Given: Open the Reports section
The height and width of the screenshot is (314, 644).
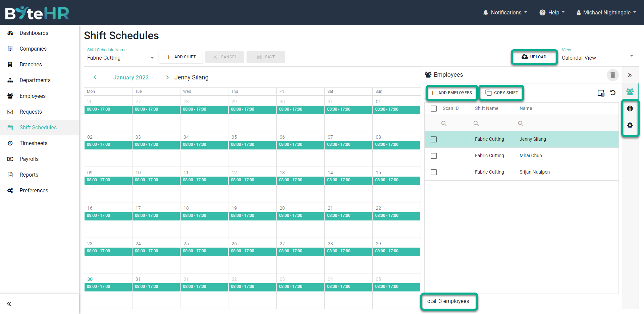Looking at the screenshot, I should tap(29, 175).
